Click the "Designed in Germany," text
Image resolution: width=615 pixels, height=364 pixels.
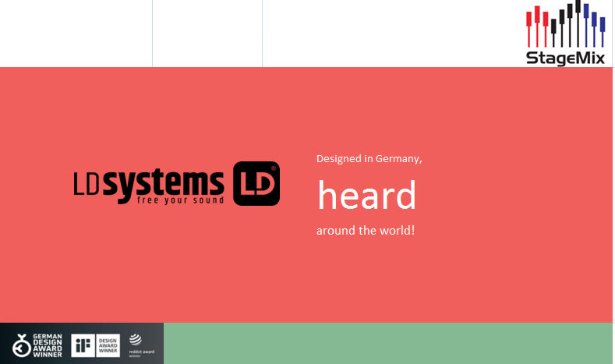coord(369,159)
